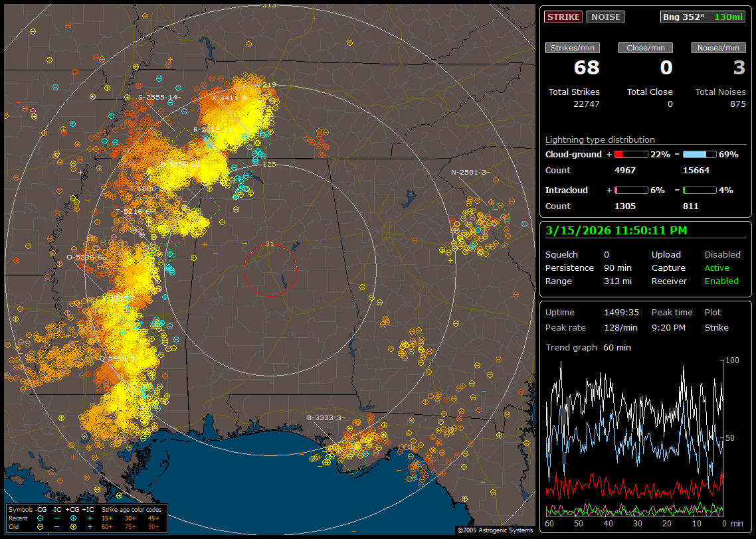756x539 pixels.
Task: Click the recent -CG cyan legend symbol
Action: tap(41, 518)
